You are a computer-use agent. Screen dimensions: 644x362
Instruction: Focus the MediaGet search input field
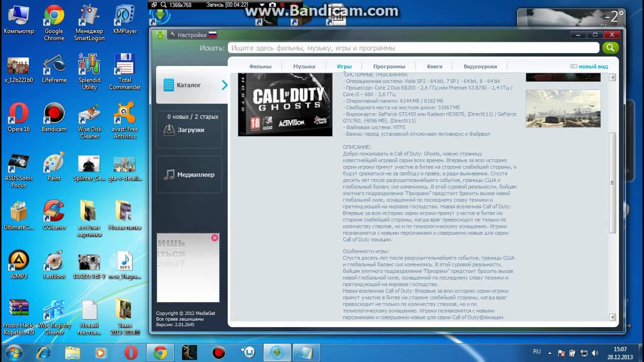tap(414, 48)
